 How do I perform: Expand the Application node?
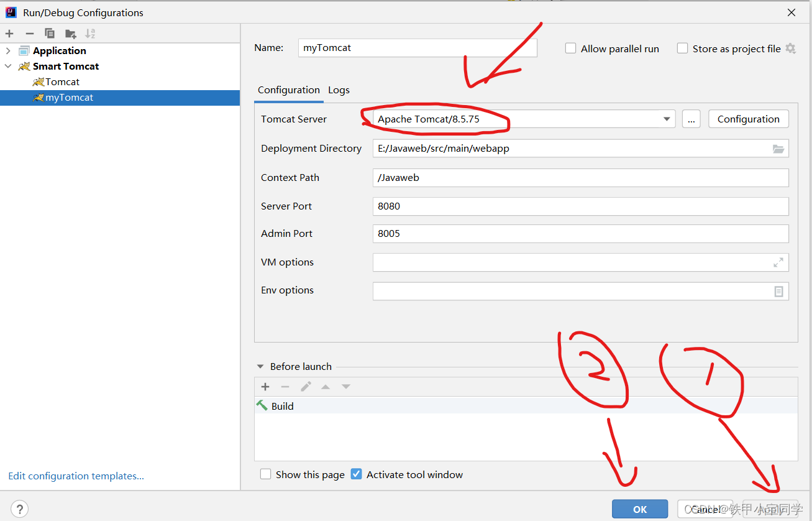8,51
